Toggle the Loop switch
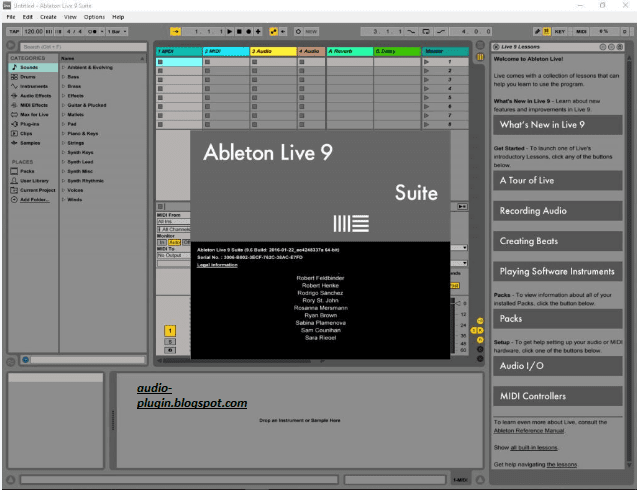This screenshot has height=490, width=637. 426,31
